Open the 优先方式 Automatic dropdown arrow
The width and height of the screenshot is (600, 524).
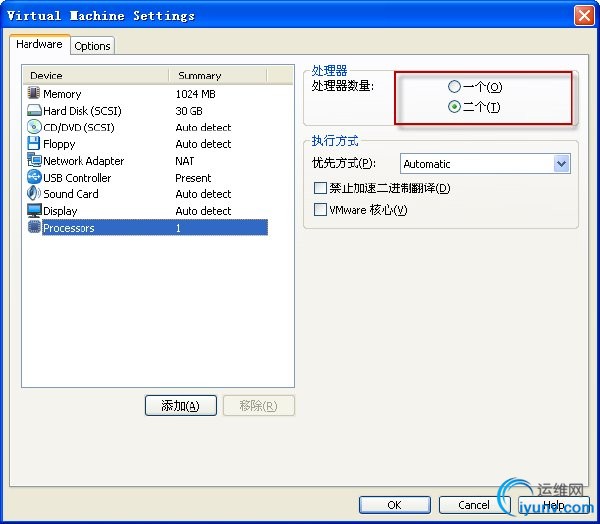pyautogui.click(x=561, y=164)
